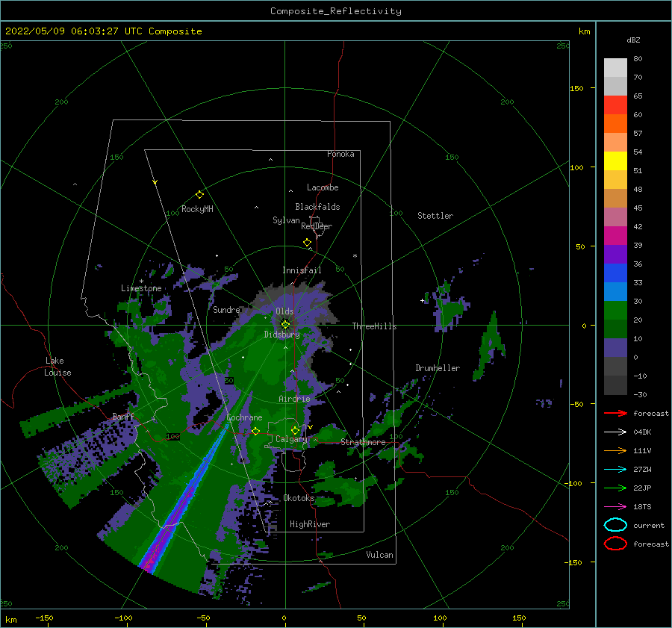Screen dimensions: 672x628
Task: Click the -150 tick on bottom axis
Action: click(x=44, y=618)
